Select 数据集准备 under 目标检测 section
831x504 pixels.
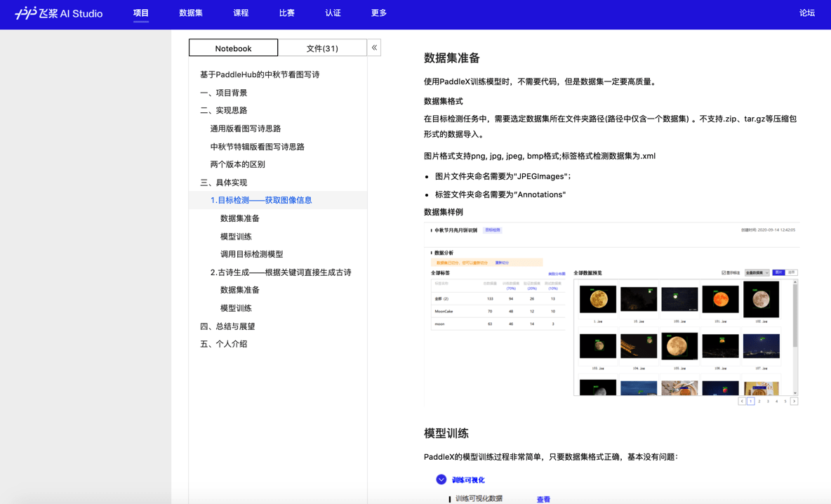[x=239, y=218]
